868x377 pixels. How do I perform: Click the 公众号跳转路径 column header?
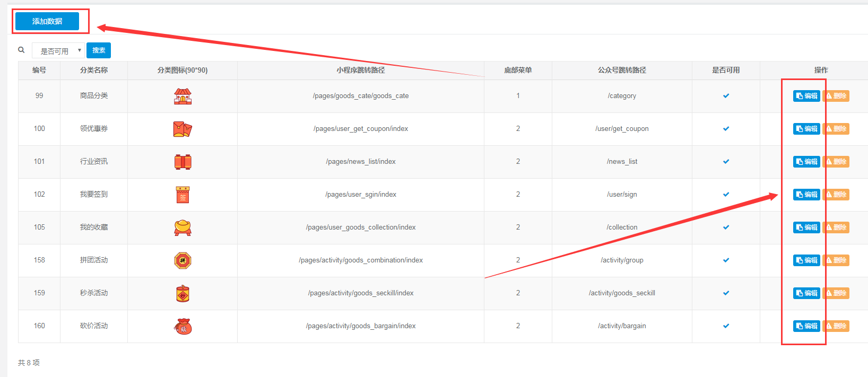click(622, 70)
